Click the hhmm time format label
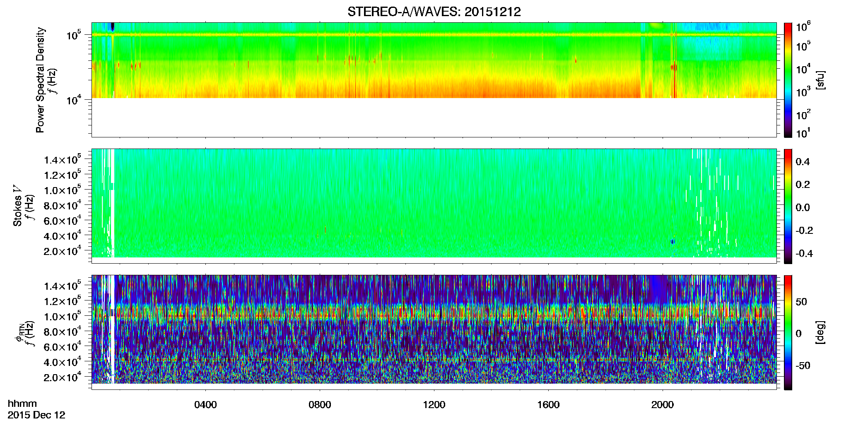Screen dimensions: 868x447 pos(22,404)
